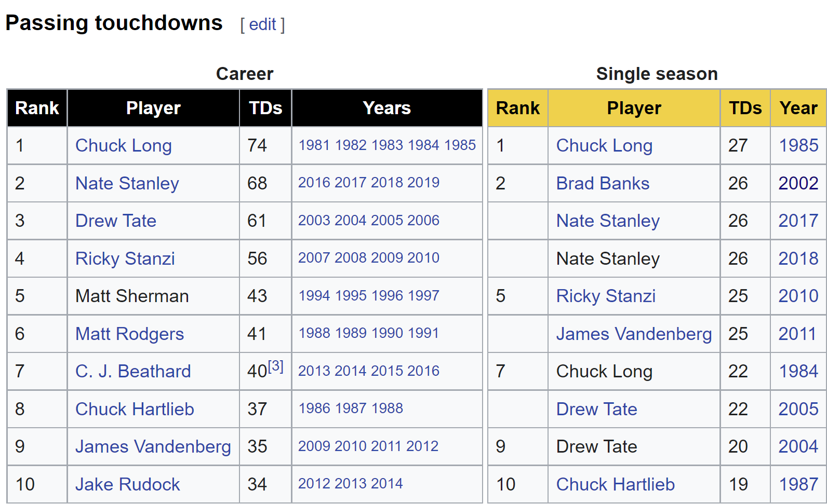Click the 1985 link in Single season table
This screenshot has width=827, height=504.
coord(798,145)
